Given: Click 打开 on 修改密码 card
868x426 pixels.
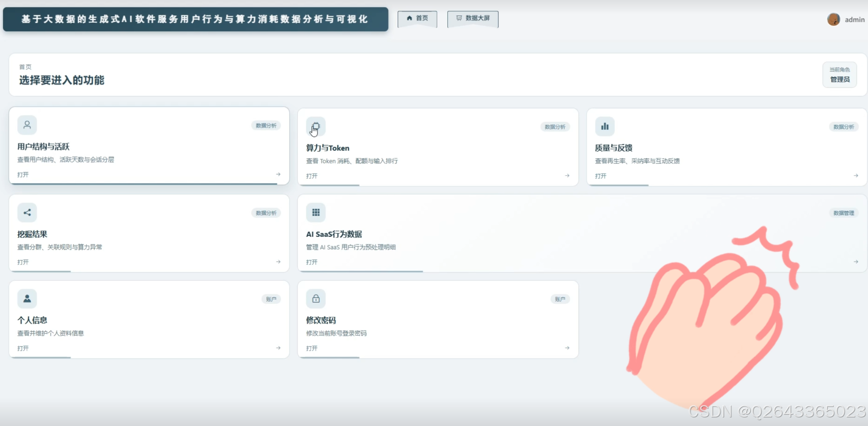Looking at the screenshot, I should coord(312,348).
